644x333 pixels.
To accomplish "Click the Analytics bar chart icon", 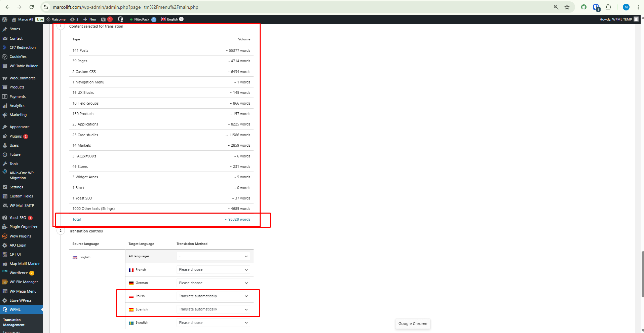I will 5,106.
